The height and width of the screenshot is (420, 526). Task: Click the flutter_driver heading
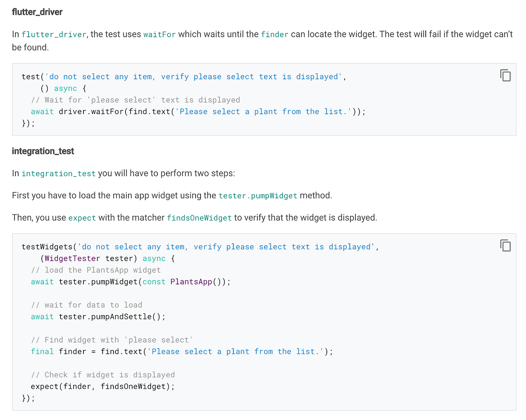click(37, 12)
